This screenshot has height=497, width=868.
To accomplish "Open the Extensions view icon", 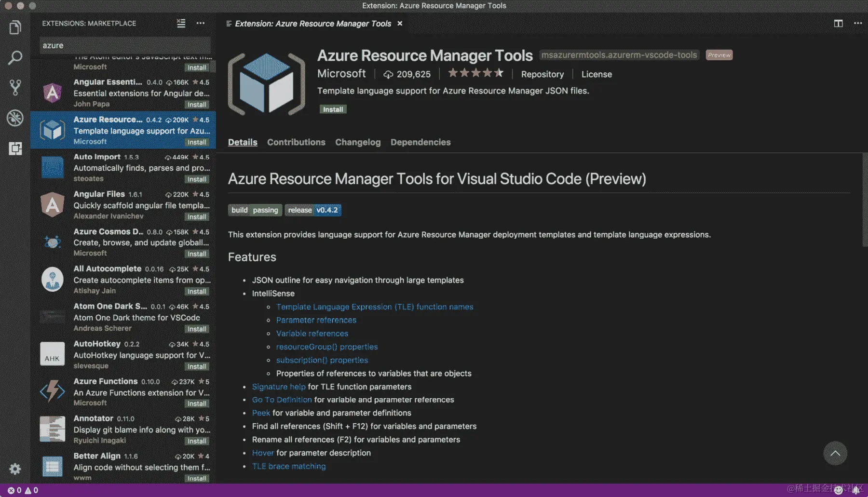I will click(x=14, y=149).
